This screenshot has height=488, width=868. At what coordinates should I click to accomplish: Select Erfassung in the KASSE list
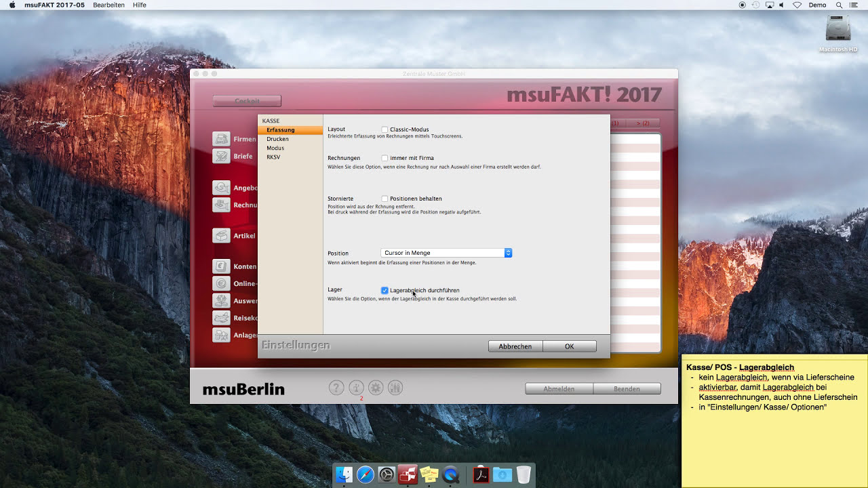(290, 129)
